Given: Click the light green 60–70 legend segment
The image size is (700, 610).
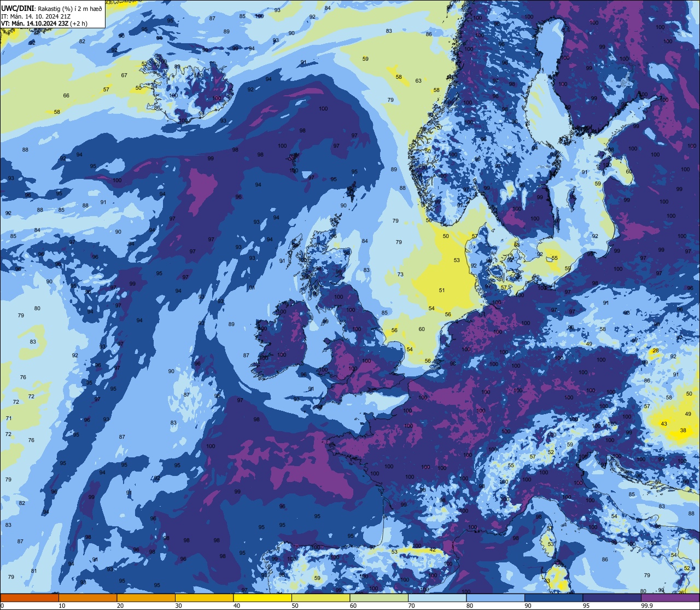Looking at the screenshot, I should point(379,597).
